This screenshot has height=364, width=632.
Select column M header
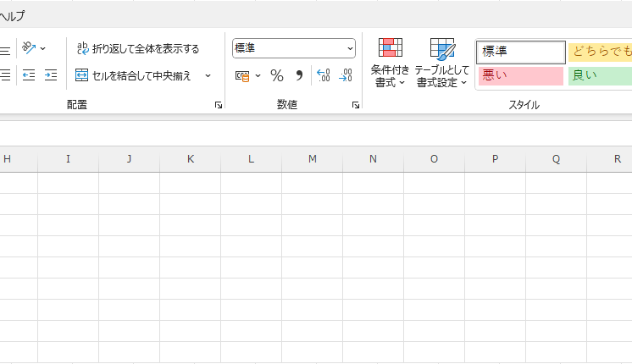pos(312,159)
